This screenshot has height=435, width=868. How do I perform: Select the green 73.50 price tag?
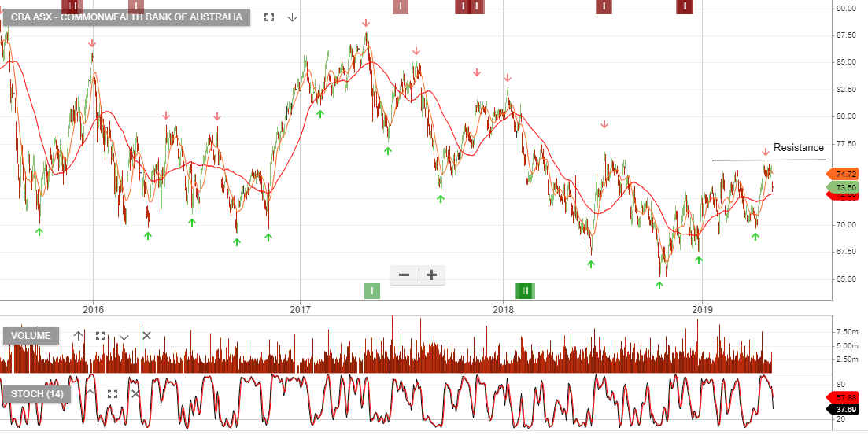tap(842, 188)
